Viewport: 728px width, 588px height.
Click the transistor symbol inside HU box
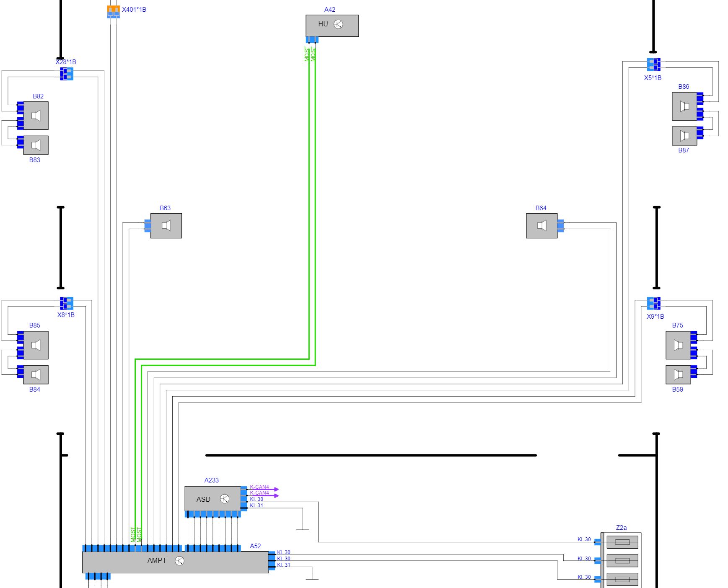click(x=338, y=24)
